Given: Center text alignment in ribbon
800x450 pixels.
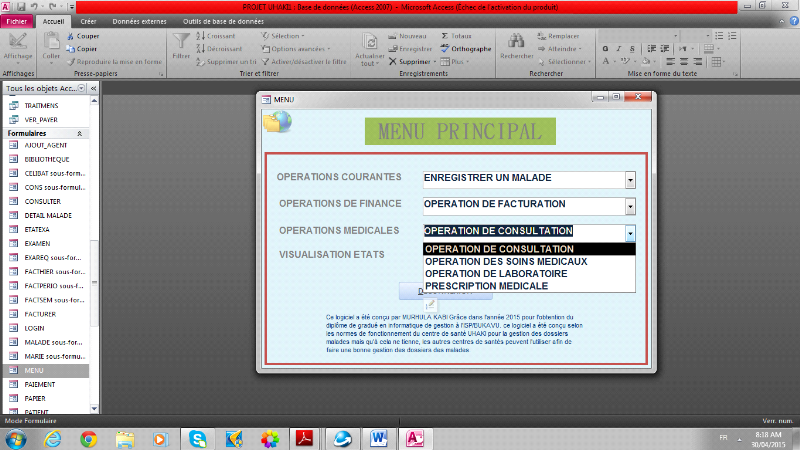Looking at the screenshot, I should [684, 62].
